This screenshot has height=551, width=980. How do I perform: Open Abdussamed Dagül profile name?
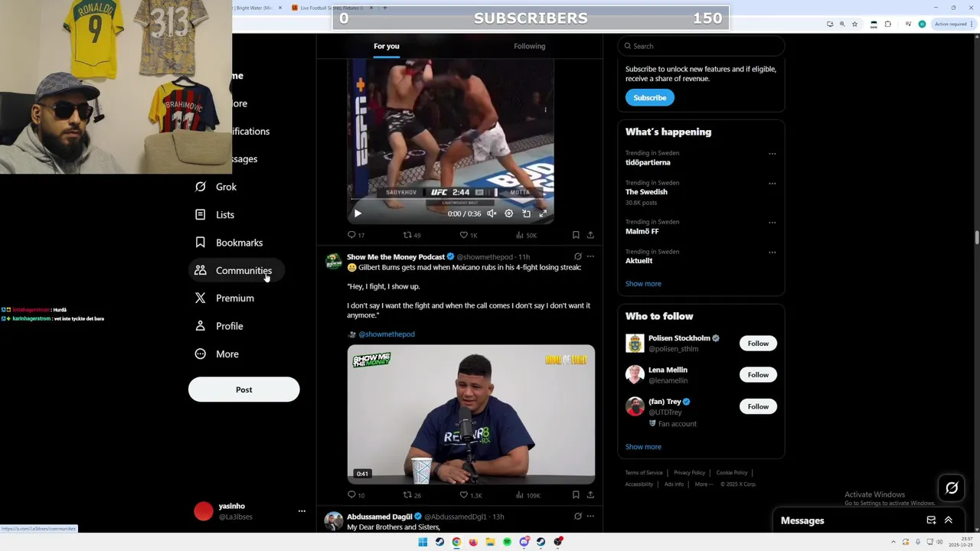pyautogui.click(x=380, y=517)
